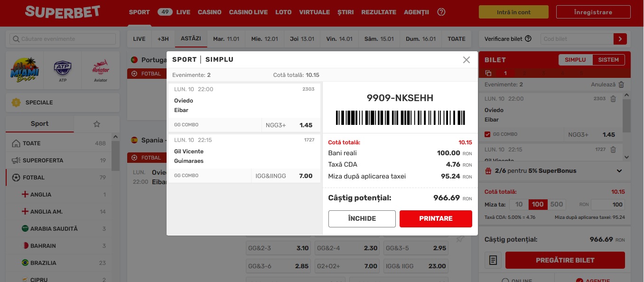Select the 100 stake preset
The height and width of the screenshot is (282, 644).
pos(538,205)
